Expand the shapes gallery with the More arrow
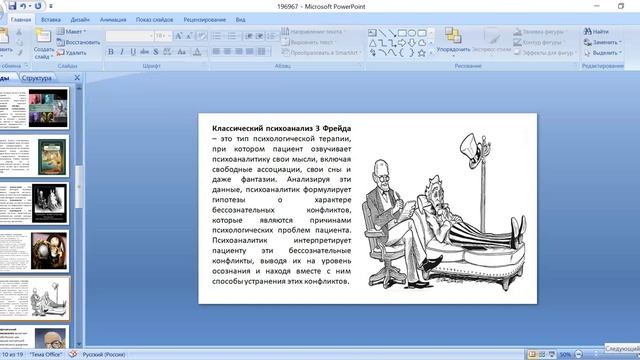 431,53
